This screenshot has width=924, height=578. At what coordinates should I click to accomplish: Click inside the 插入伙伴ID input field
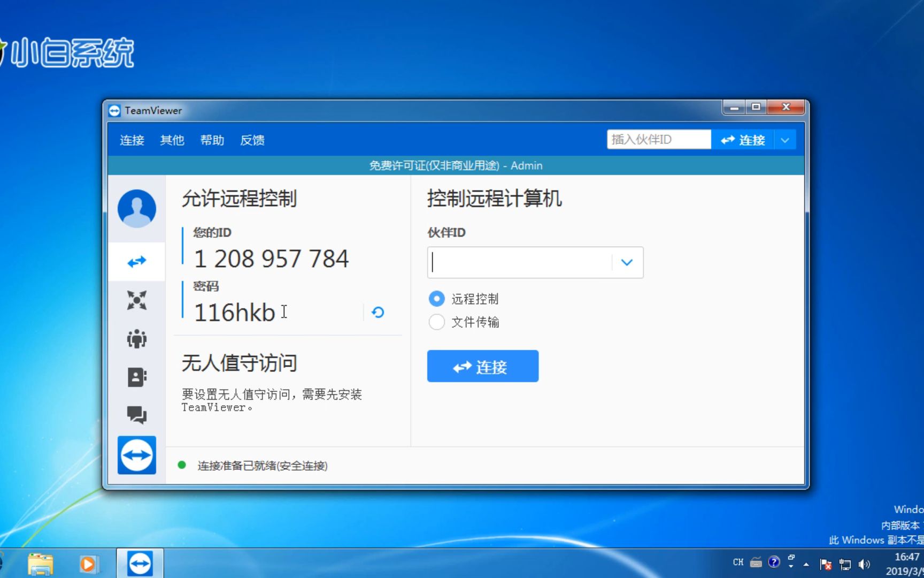(x=659, y=139)
